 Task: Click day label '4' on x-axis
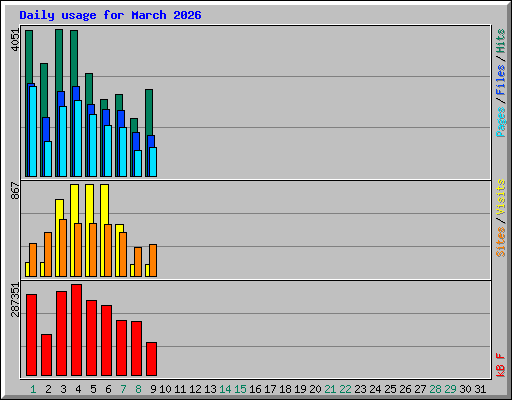[78, 389]
